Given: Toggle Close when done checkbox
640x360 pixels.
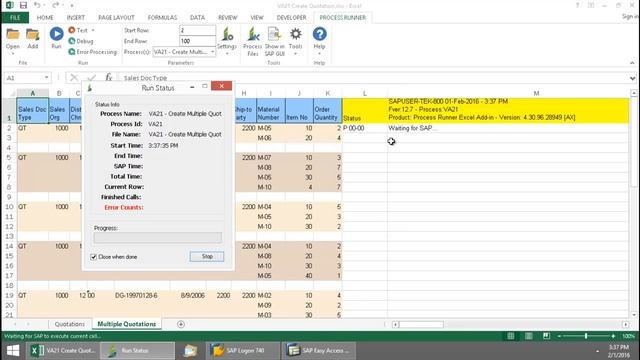Looking at the screenshot, I should point(93,257).
